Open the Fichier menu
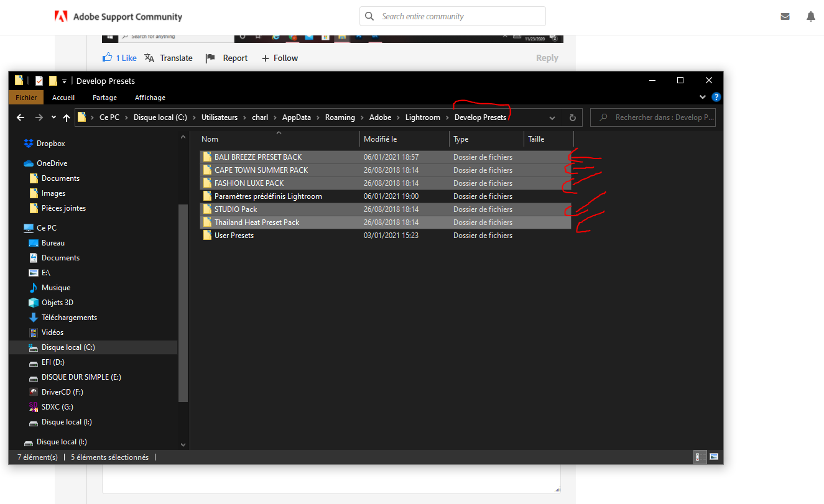This screenshot has height=504, width=824. 25,97
